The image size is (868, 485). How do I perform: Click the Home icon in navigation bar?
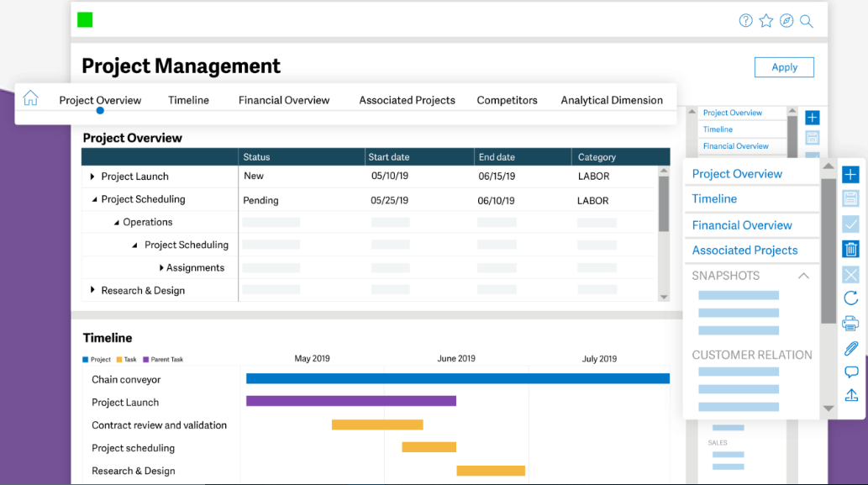(x=30, y=98)
